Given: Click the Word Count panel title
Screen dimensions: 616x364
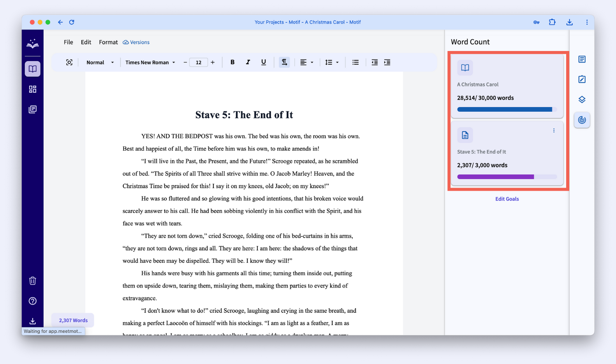Looking at the screenshot, I should pyautogui.click(x=470, y=42).
